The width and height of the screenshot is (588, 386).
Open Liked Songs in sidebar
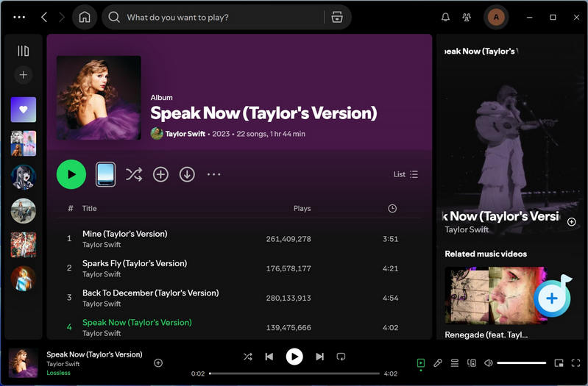pos(24,110)
